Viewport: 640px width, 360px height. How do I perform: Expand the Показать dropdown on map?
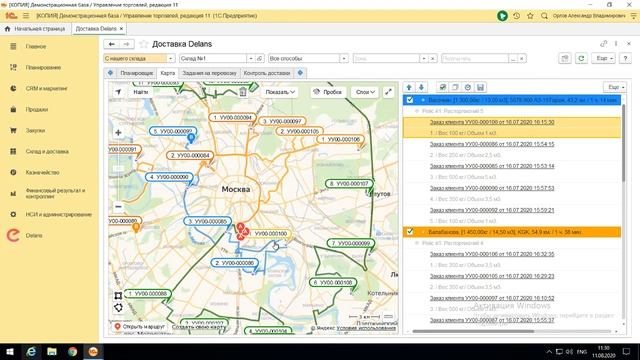280,92
